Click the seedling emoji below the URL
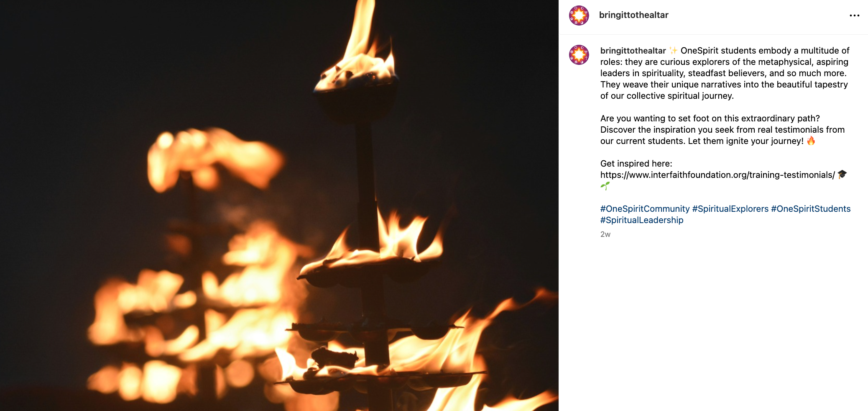 [605, 186]
